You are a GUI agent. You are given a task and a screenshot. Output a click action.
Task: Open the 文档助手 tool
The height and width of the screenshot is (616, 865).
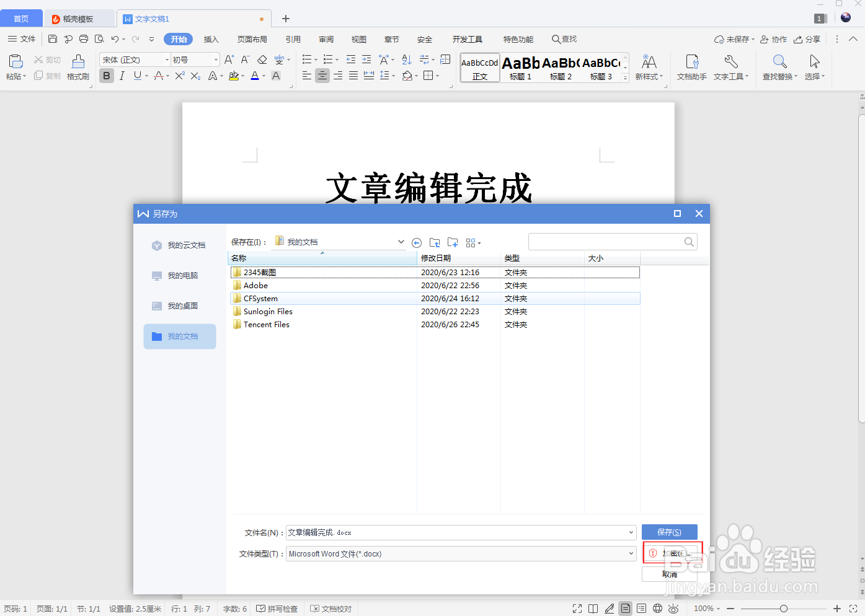691,67
